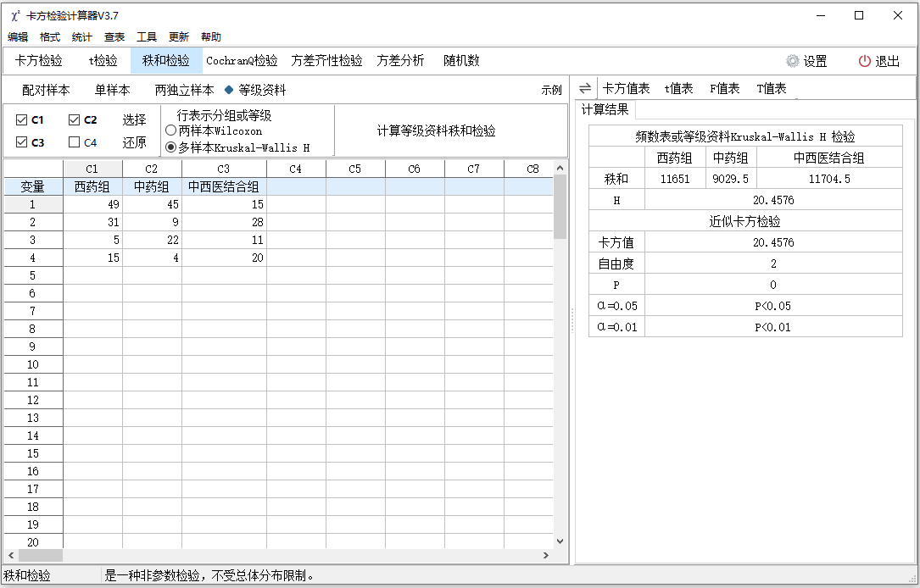The image size is (920, 588).
Task: Click the cell containing 28
Action: 224,222
